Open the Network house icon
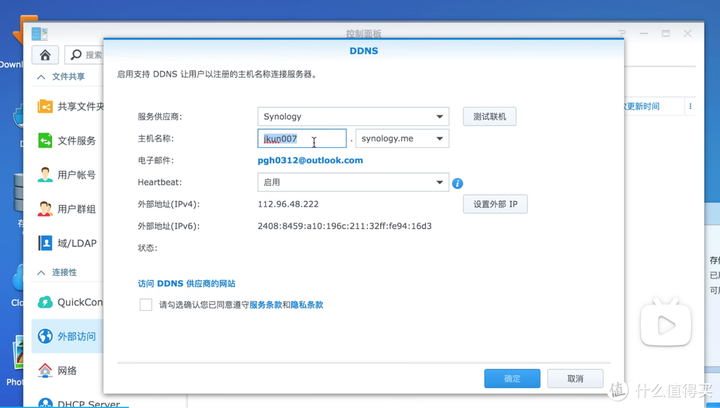The height and width of the screenshot is (408, 720). tap(45, 370)
